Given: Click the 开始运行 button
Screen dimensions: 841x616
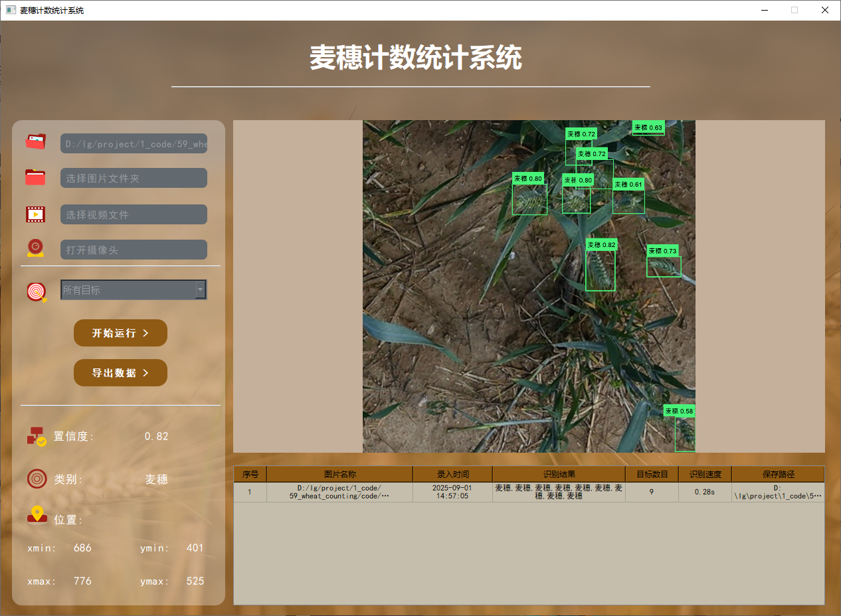Looking at the screenshot, I should point(120,333).
